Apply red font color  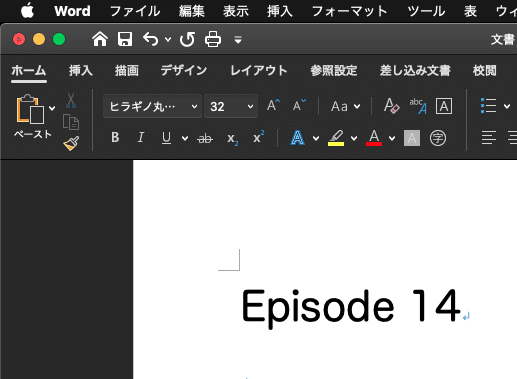(374, 138)
